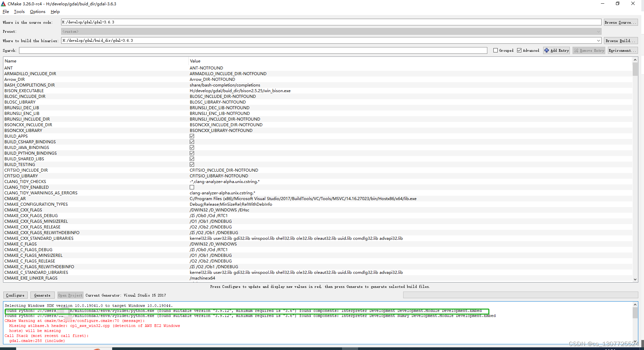This screenshot has height=350, width=644.
Task: Expand the build binaries path dropdown arrow
Action: (598, 41)
